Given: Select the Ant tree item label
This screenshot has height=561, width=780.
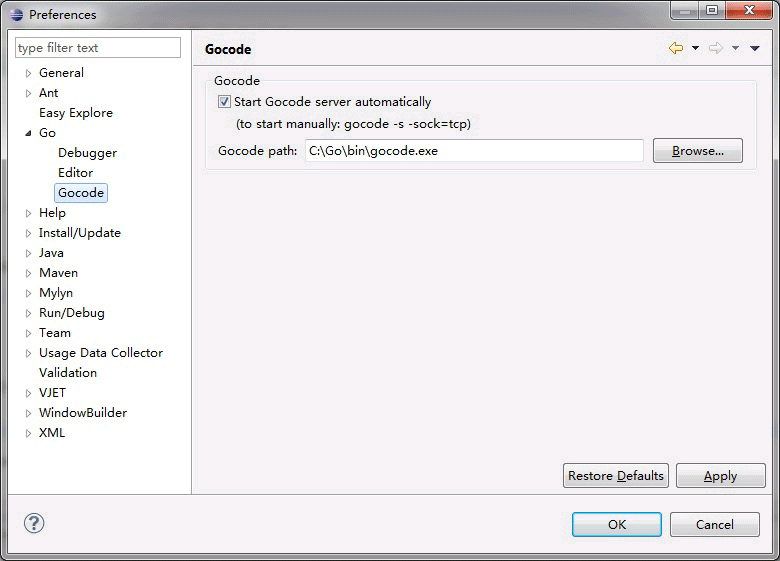Looking at the screenshot, I should point(48,93).
